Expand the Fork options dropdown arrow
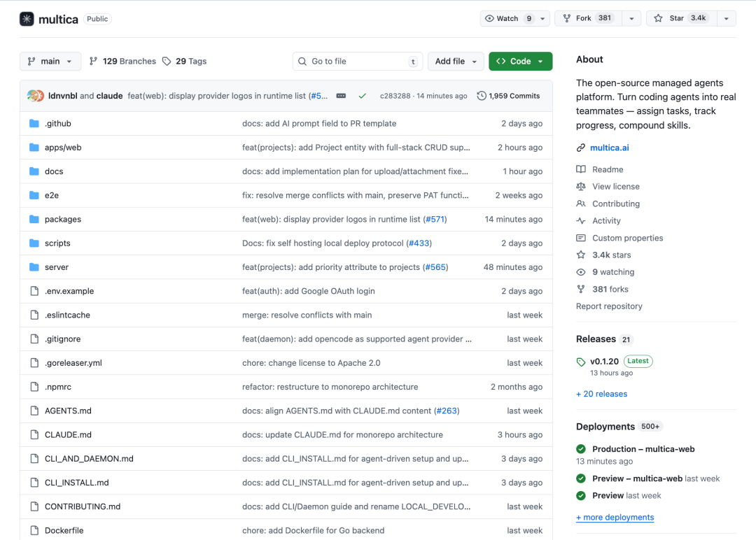Viewport: 756px width, 540px height. 631,18
